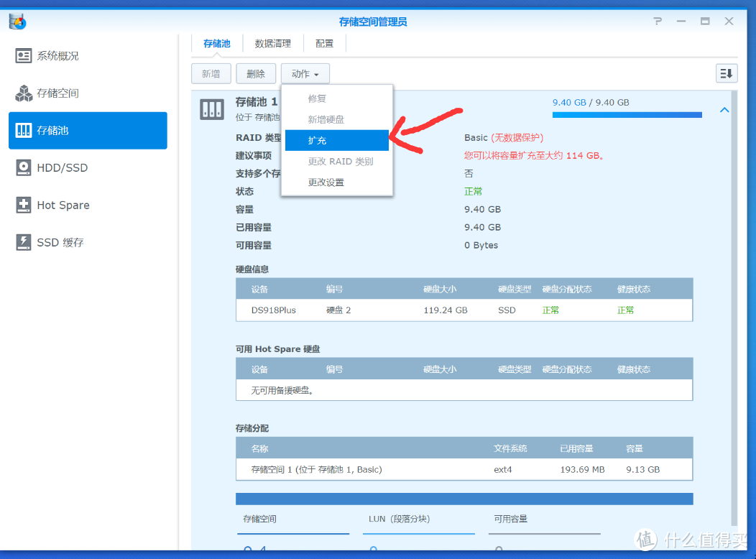Click the 可用容量 legend label at bottom

[511, 519]
